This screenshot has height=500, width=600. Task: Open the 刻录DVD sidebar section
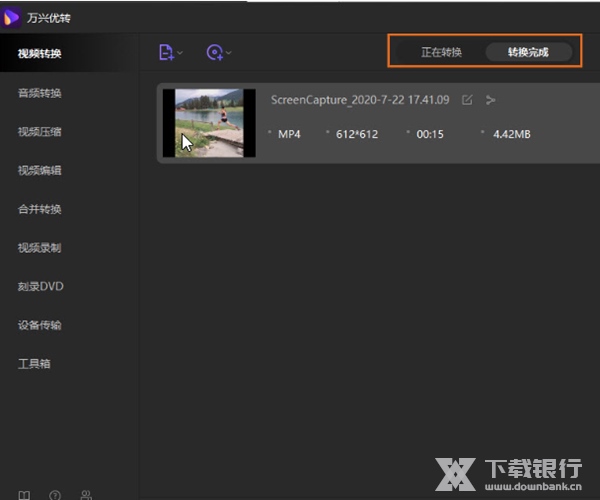41,286
